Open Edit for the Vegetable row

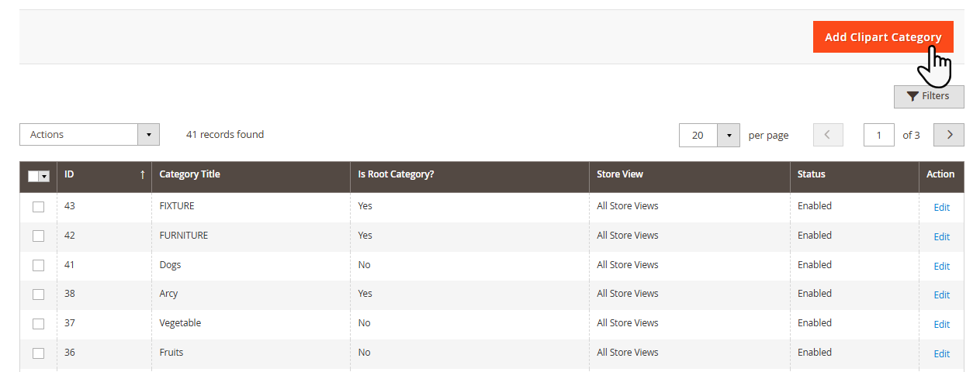(941, 324)
